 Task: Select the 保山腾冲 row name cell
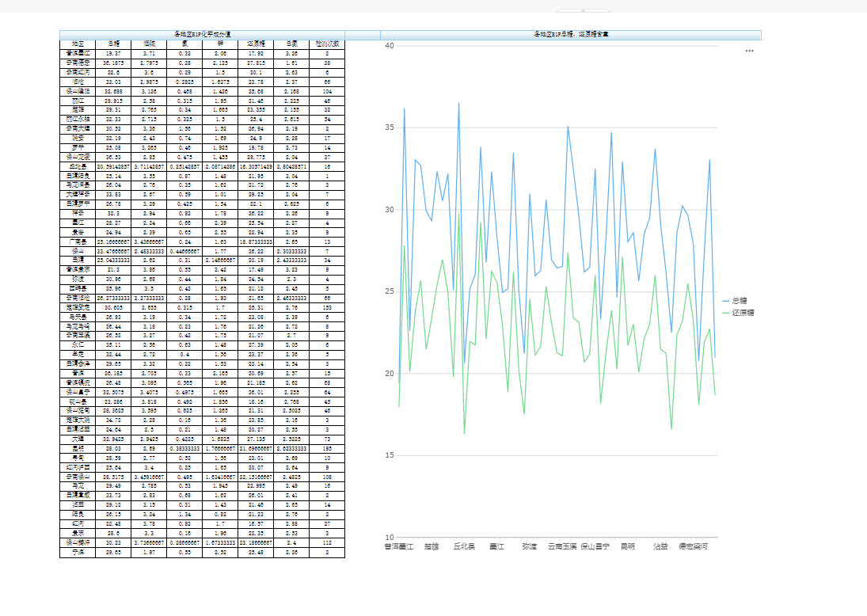click(78, 542)
